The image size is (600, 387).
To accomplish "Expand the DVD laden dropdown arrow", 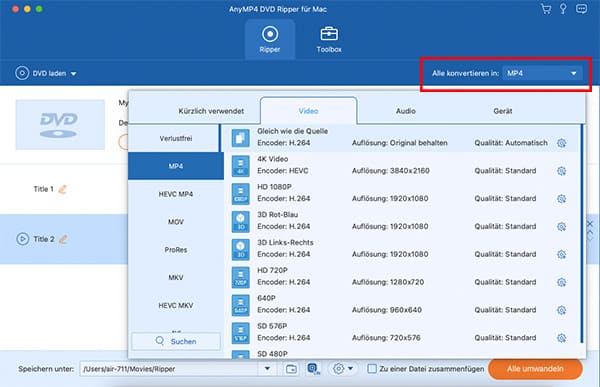I will point(73,73).
